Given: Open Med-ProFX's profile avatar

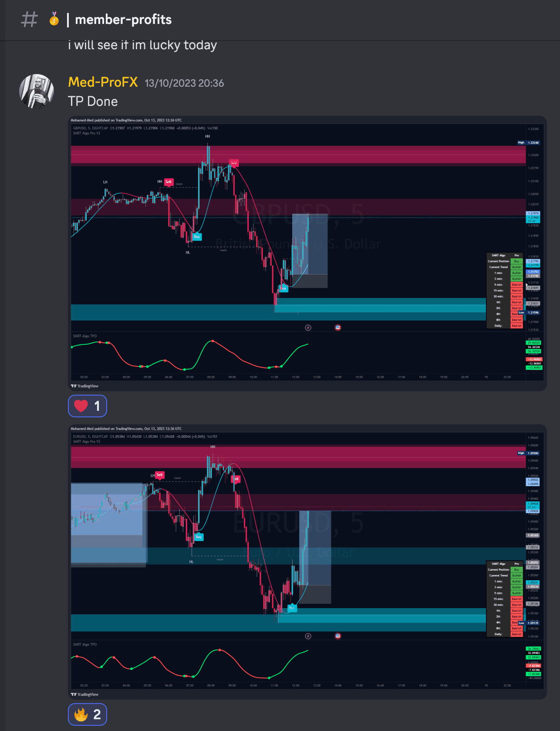Looking at the screenshot, I should [x=37, y=91].
